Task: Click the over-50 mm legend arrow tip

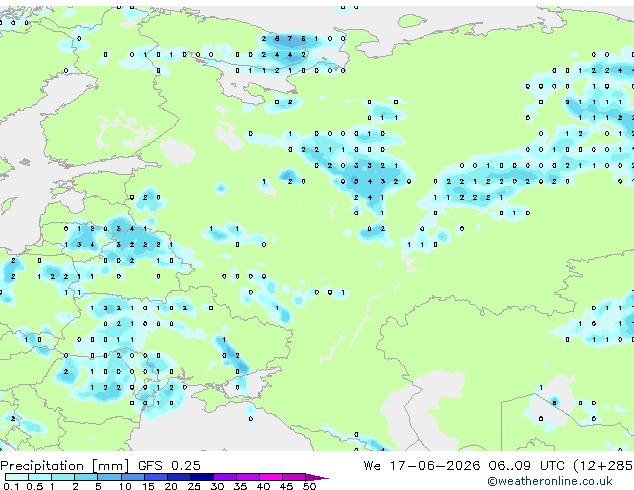Action: click(x=317, y=477)
